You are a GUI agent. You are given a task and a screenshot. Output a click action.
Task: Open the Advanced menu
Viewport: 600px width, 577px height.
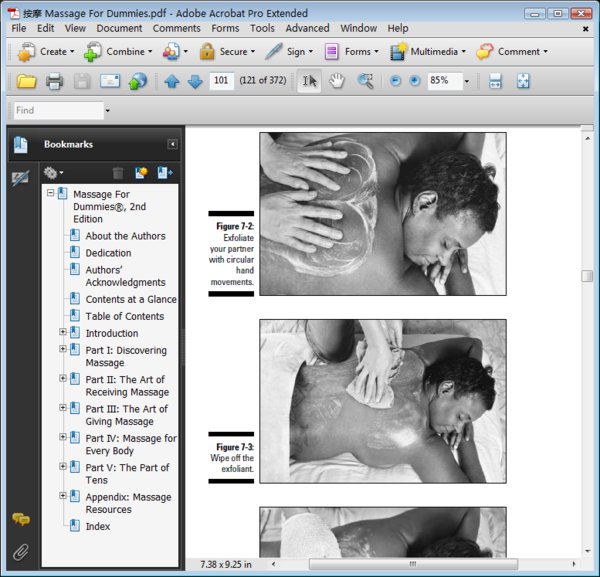coord(307,28)
